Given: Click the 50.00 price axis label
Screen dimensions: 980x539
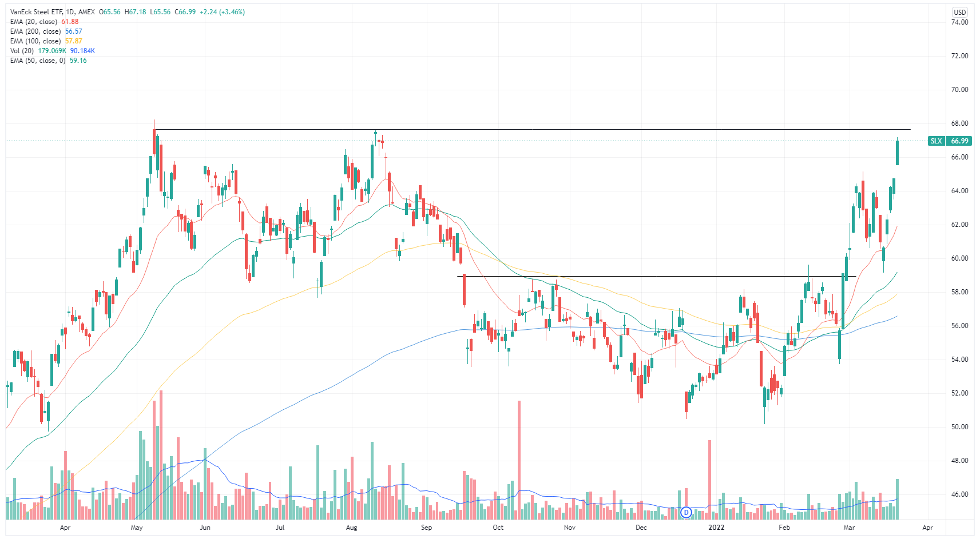Looking at the screenshot, I should coord(959,427).
